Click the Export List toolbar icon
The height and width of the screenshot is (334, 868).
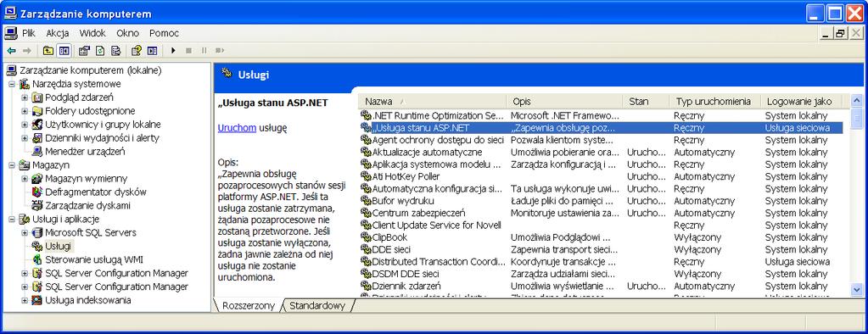[115, 50]
